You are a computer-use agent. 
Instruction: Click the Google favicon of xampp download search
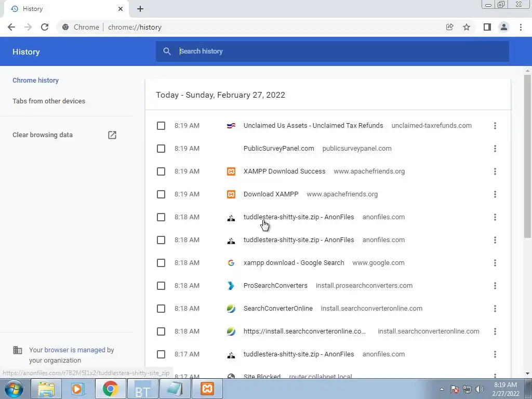(231, 263)
